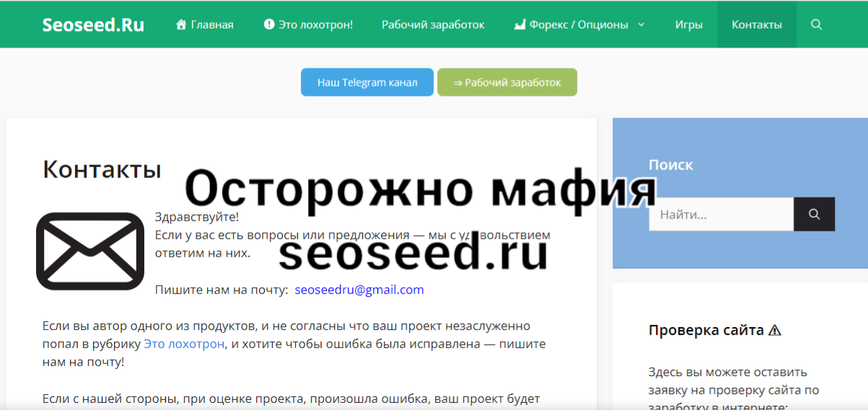Select the Контакты menu item

click(x=757, y=25)
